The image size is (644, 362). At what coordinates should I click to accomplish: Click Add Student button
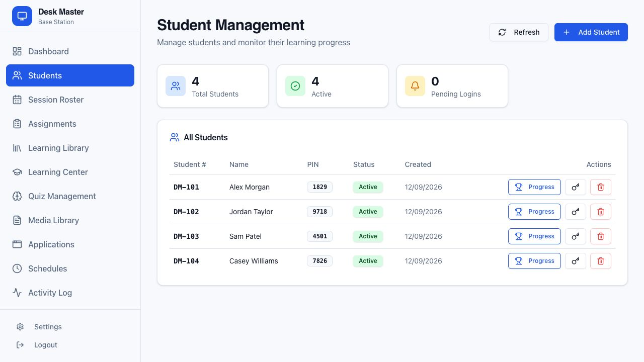point(591,32)
